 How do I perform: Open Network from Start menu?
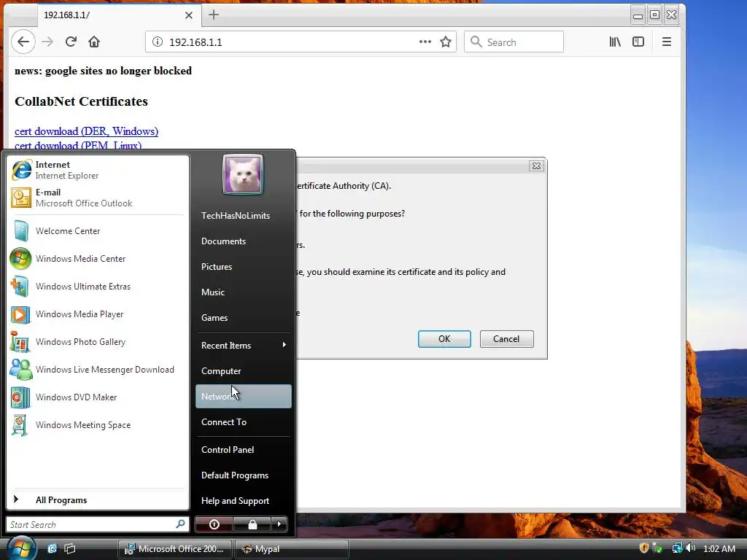(x=243, y=396)
